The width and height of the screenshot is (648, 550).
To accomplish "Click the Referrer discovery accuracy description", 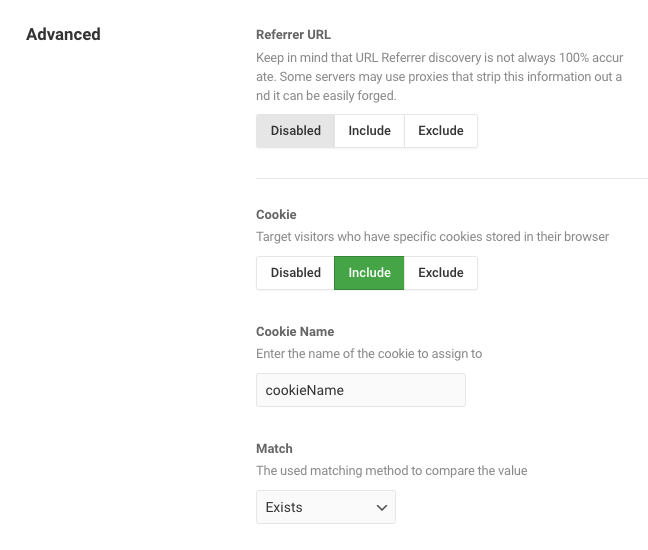I will pyautogui.click(x=440, y=76).
